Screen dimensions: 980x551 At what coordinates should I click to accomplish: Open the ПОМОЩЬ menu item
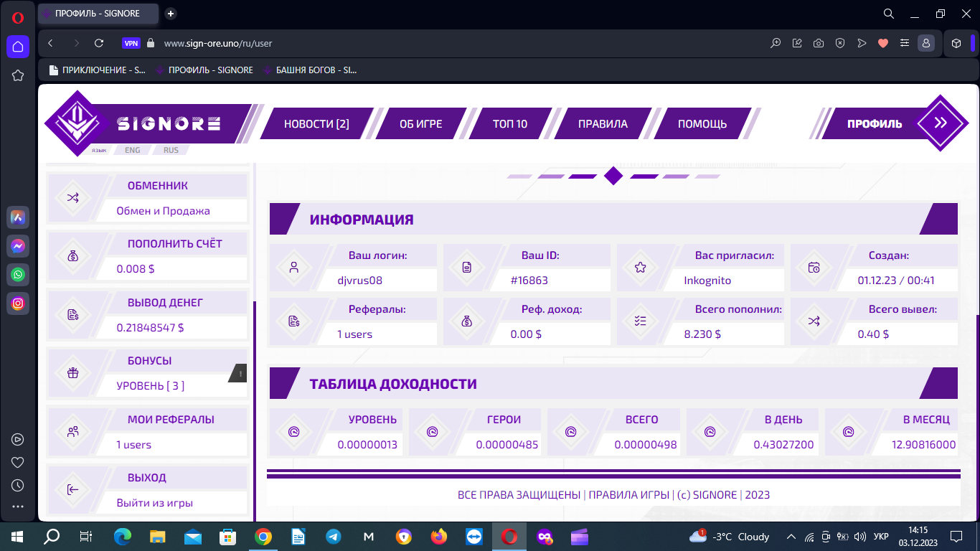[702, 123]
